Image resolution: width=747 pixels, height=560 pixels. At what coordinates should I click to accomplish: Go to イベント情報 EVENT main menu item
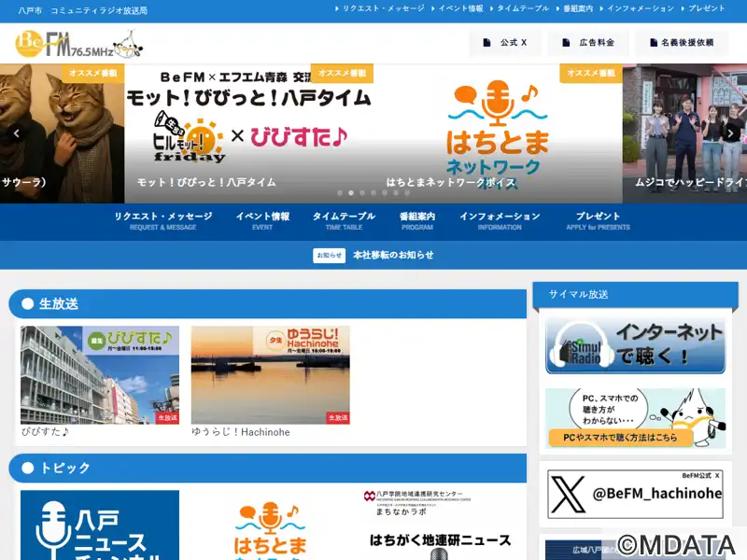coord(262,221)
